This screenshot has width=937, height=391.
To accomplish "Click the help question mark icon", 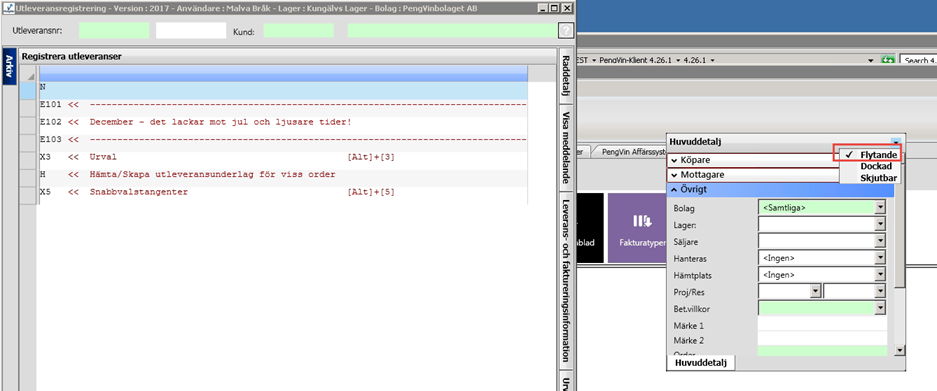I will click(565, 31).
